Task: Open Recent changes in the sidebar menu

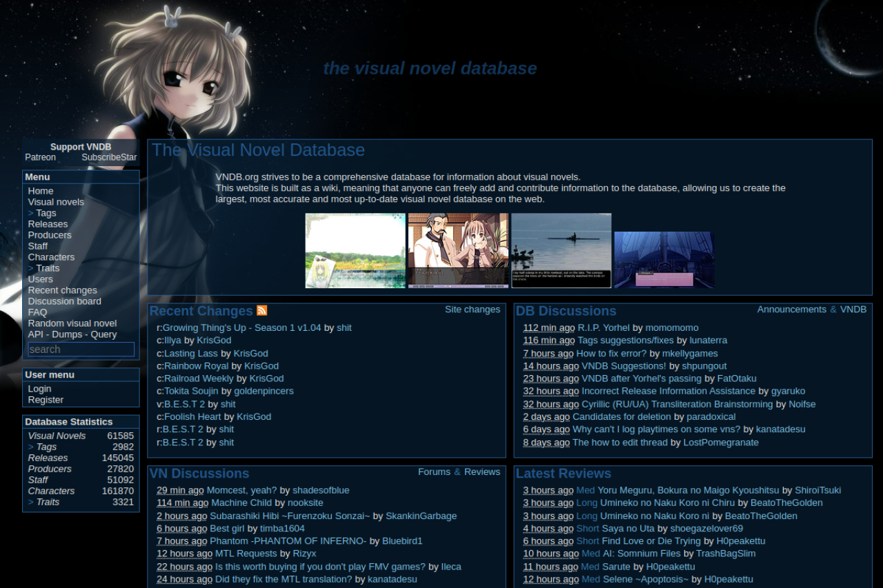Action: tap(63, 290)
